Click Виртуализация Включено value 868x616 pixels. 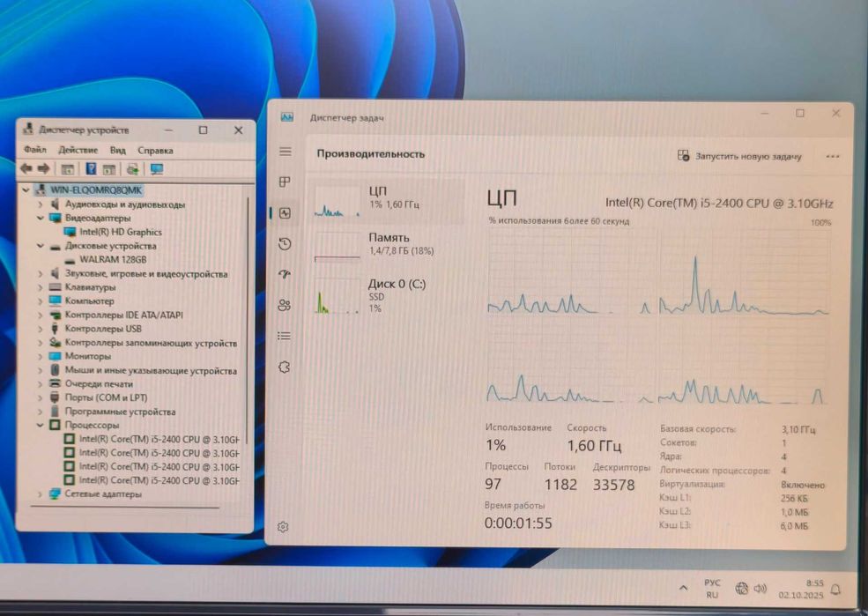[803, 485]
